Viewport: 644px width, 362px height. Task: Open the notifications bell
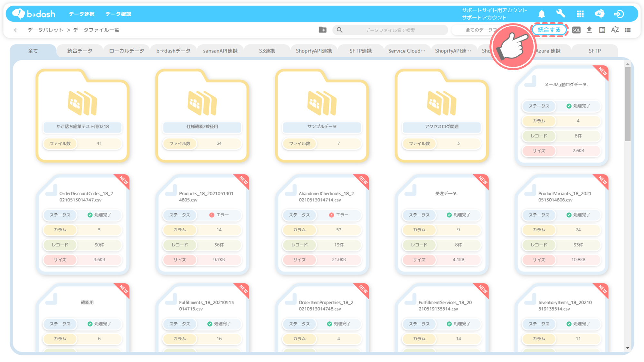tap(542, 14)
